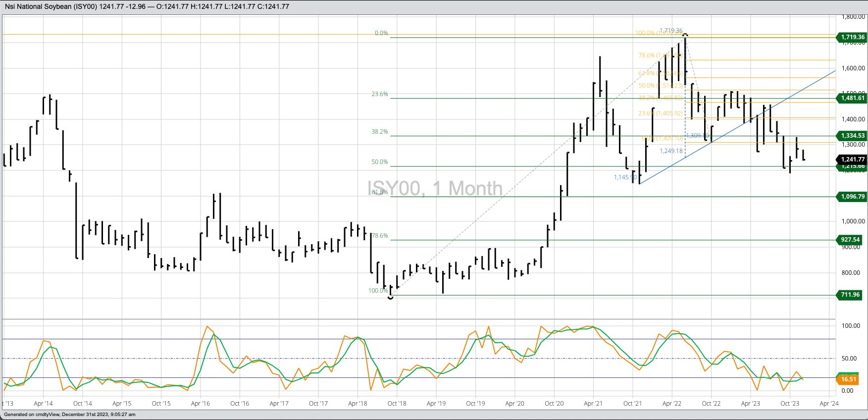This screenshot has width=868, height=420.
Task: Click the Generated on cmdtyView footer text
Action: pos(69,415)
